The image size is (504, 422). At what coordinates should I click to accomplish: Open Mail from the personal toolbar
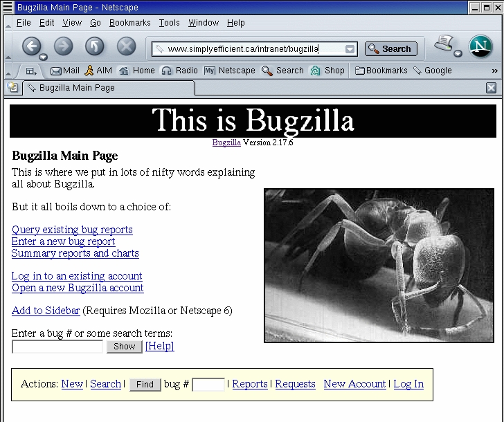click(65, 71)
